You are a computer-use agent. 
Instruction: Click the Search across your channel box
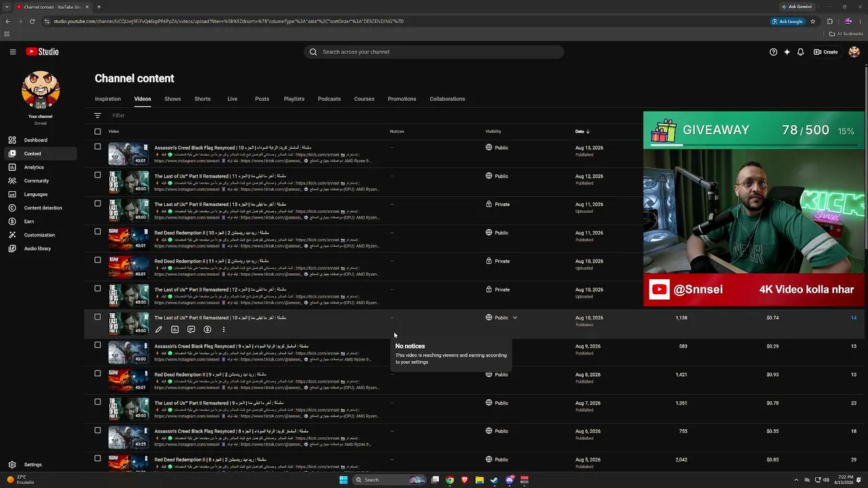[434, 52]
